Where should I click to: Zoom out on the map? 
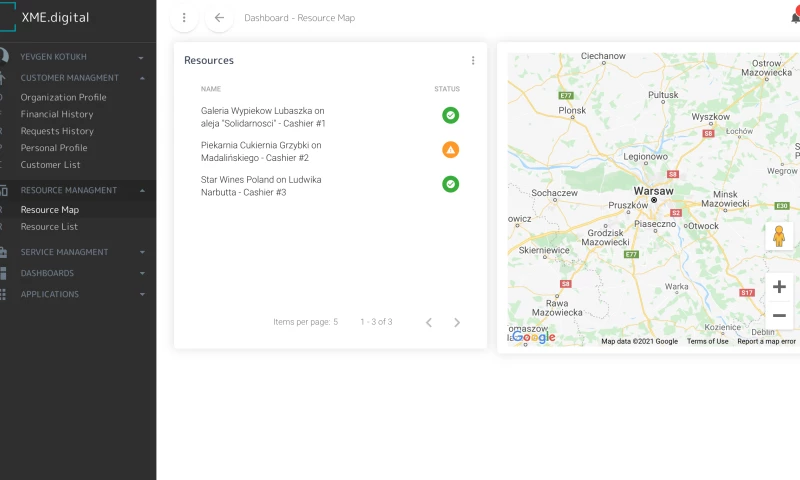point(779,316)
